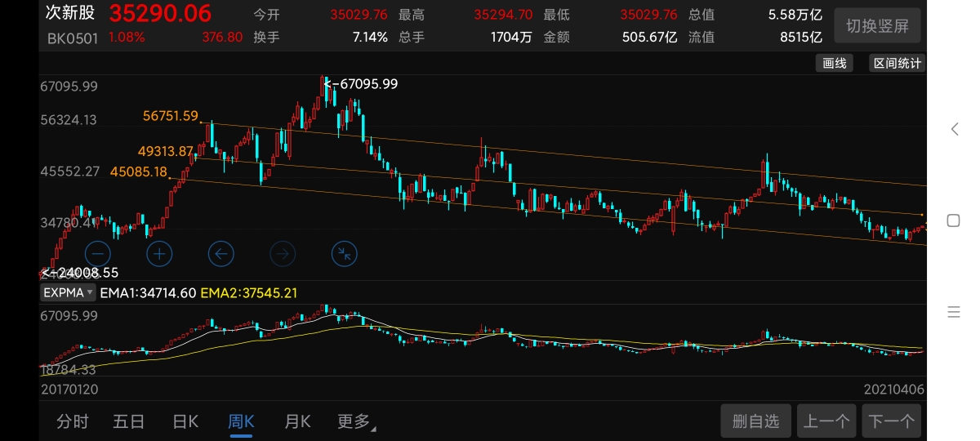Tap the 总手 volume value 1704万
The width and height of the screenshot is (980, 441).
(x=512, y=37)
